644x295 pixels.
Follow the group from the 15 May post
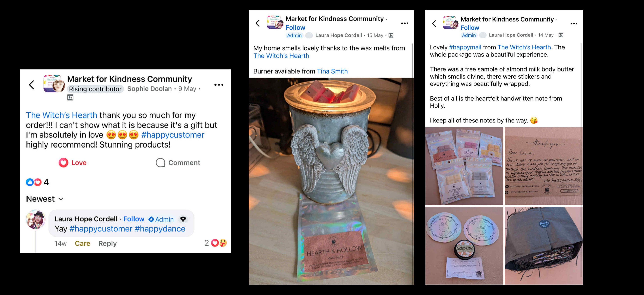click(295, 27)
